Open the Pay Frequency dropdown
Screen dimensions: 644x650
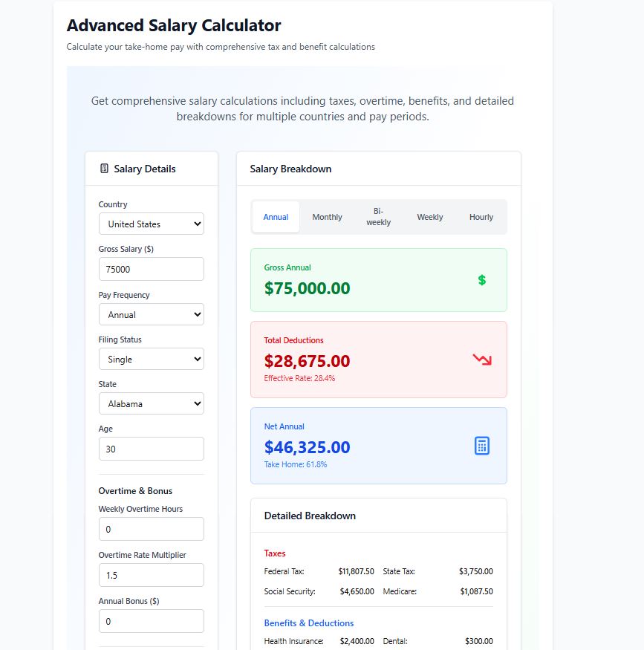[152, 314]
